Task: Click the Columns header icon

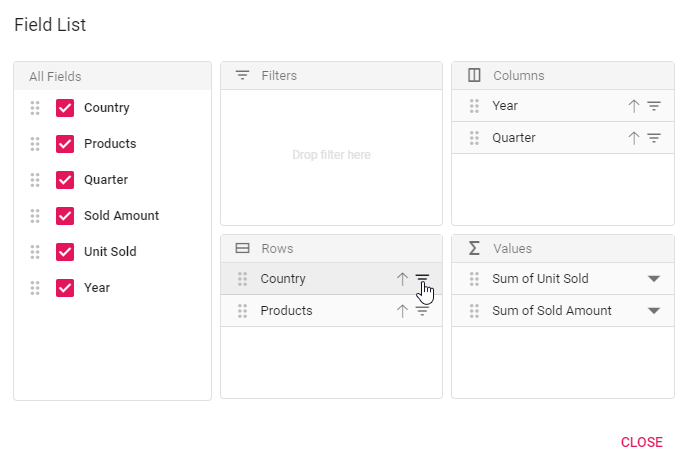Action: (474, 75)
